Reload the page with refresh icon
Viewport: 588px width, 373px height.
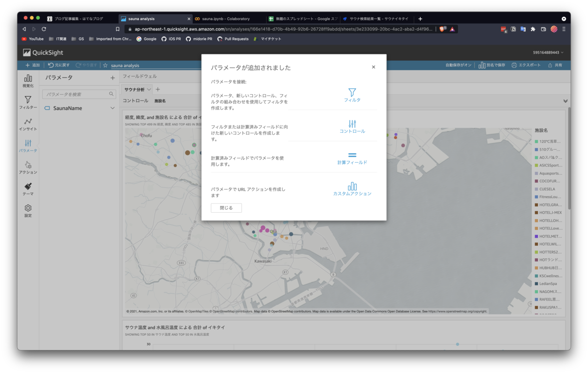(44, 29)
